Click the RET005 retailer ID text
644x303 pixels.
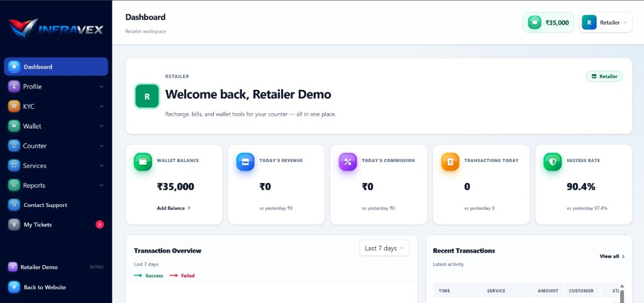pyautogui.click(x=96, y=267)
